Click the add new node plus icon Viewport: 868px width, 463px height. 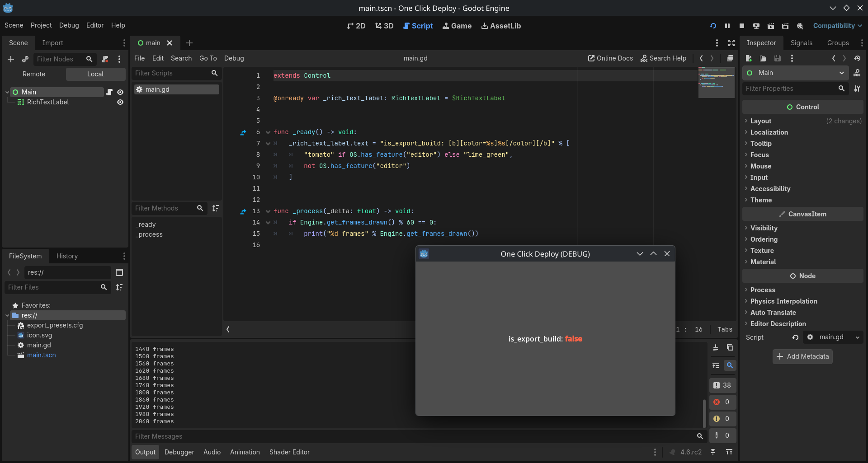tap(11, 59)
